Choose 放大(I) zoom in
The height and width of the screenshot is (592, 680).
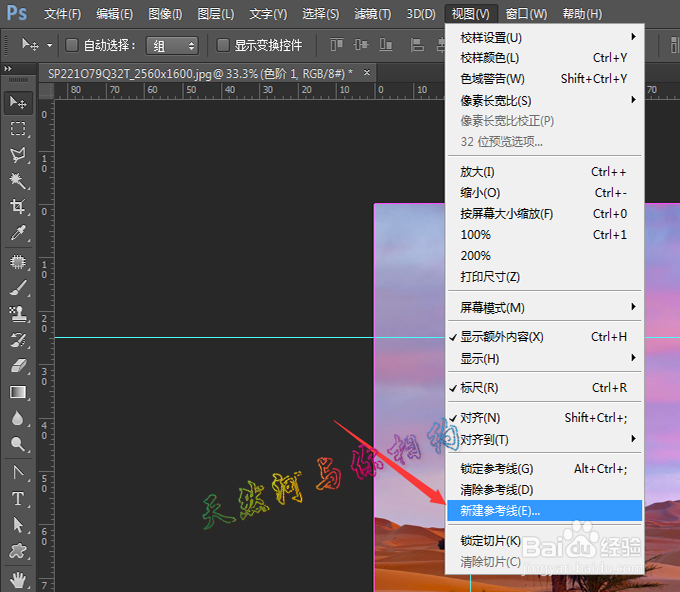[545, 172]
